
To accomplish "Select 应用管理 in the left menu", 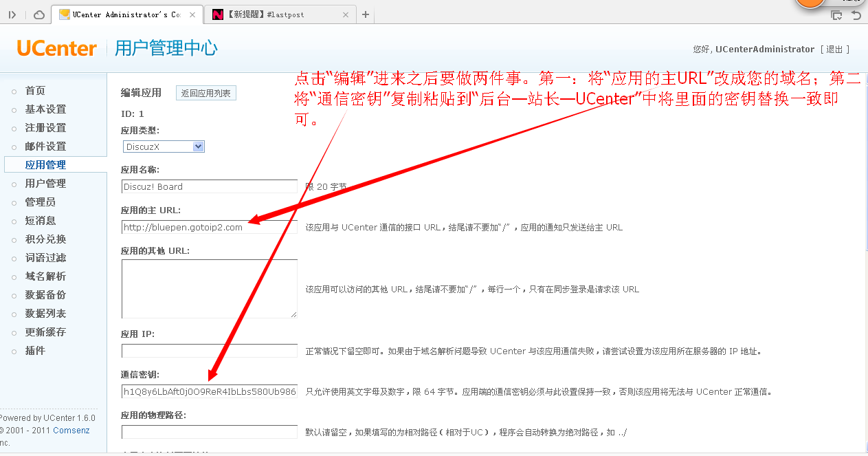I will click(x=45, y=165).
